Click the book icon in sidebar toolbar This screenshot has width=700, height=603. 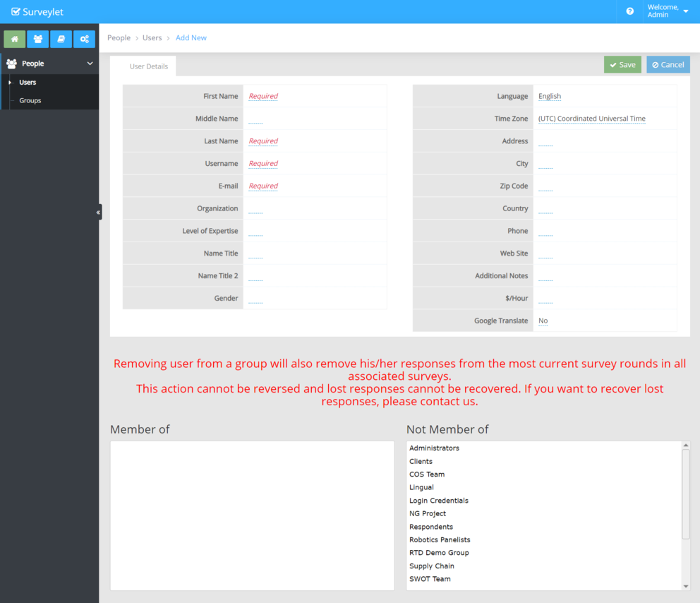61,39
